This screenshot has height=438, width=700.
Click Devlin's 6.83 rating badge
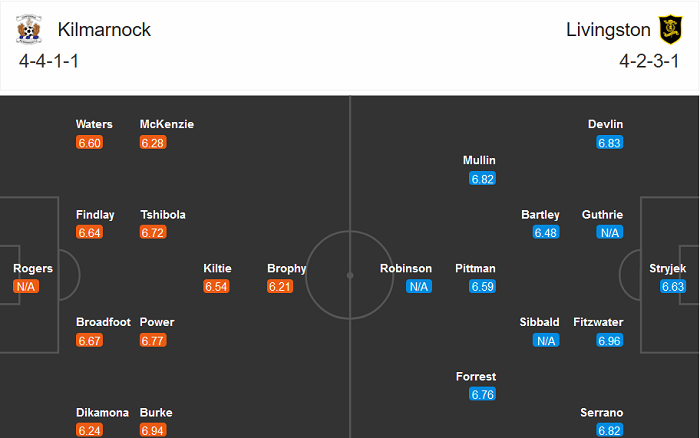click(x=610, y=143)
